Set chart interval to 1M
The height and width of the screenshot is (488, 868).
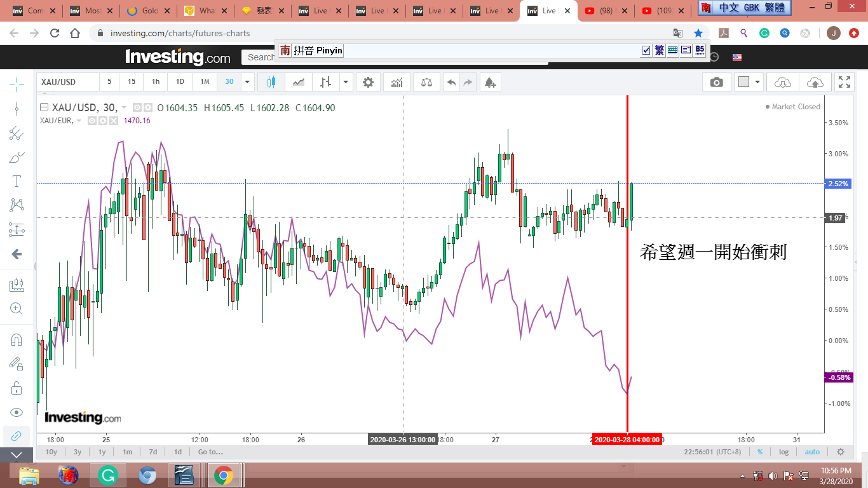click(205, 81)
